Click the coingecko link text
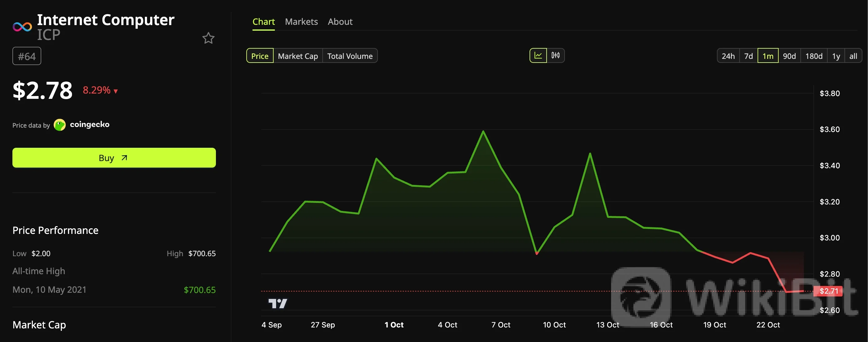 click(90, 125)
